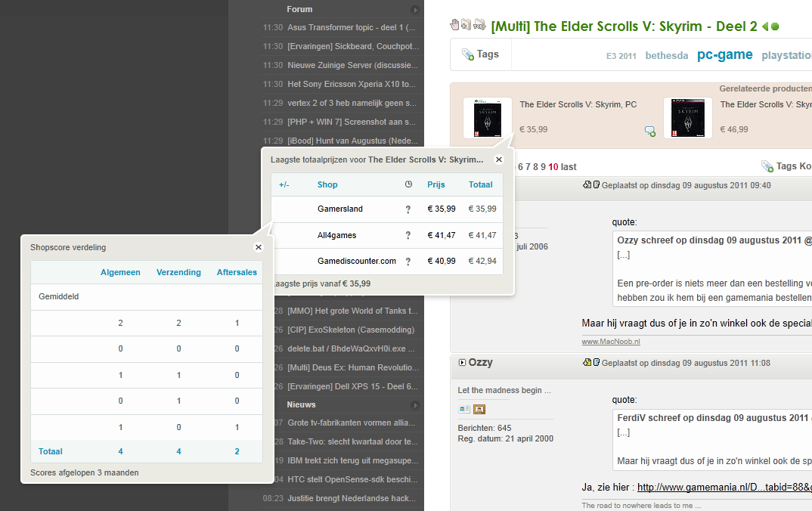Open the All4games shop link
Screen dimensions: 812x511
point(336,235)
